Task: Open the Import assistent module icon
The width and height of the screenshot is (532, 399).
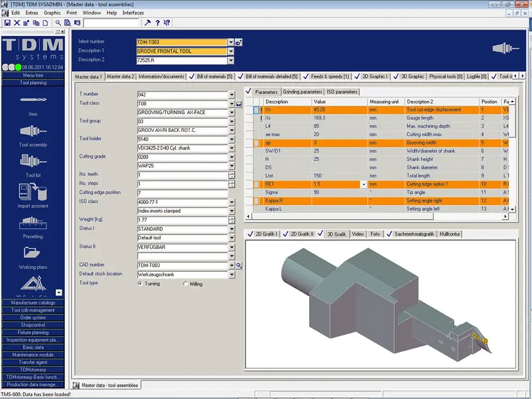Action: tap(33, 192)
